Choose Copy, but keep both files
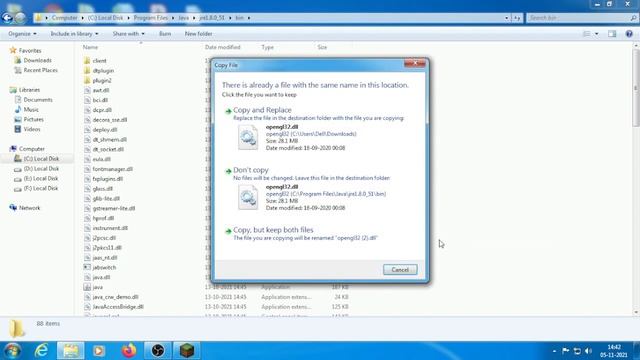The image size is (640, 360). click(x=319, y=233)
